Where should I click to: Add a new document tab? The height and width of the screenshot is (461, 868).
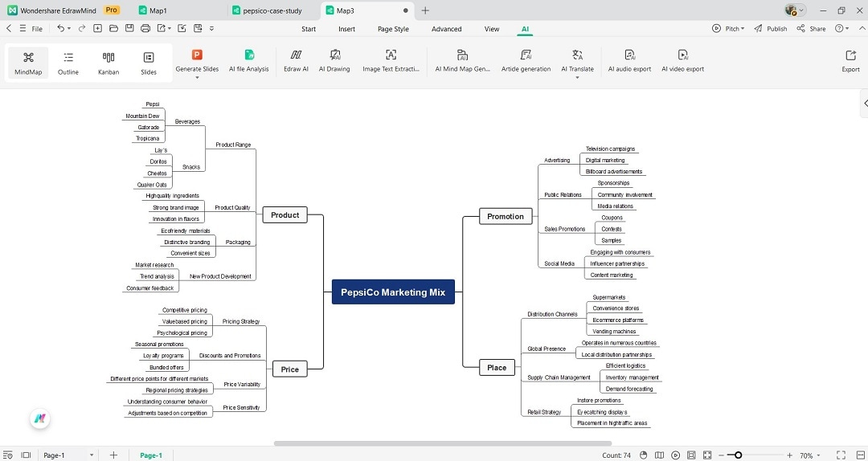point(425,10)
